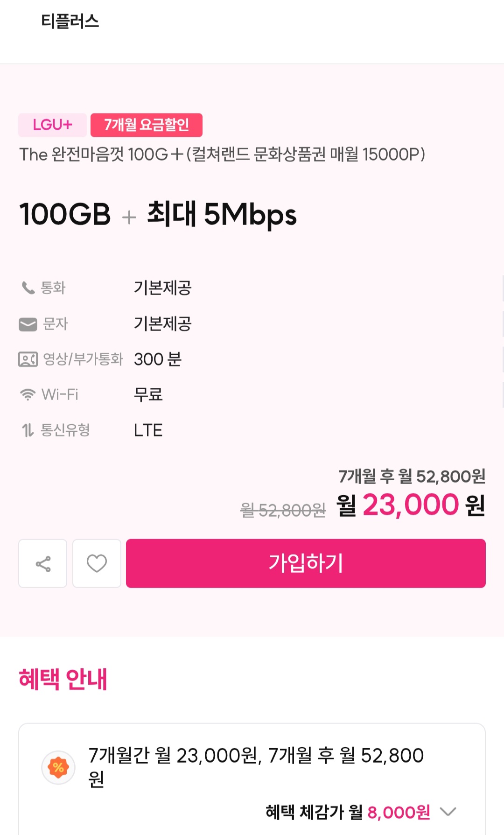Tap the envelope message icon beside 문자
The width and height of the screenshot is (504, 835).
tap(28, 324)
